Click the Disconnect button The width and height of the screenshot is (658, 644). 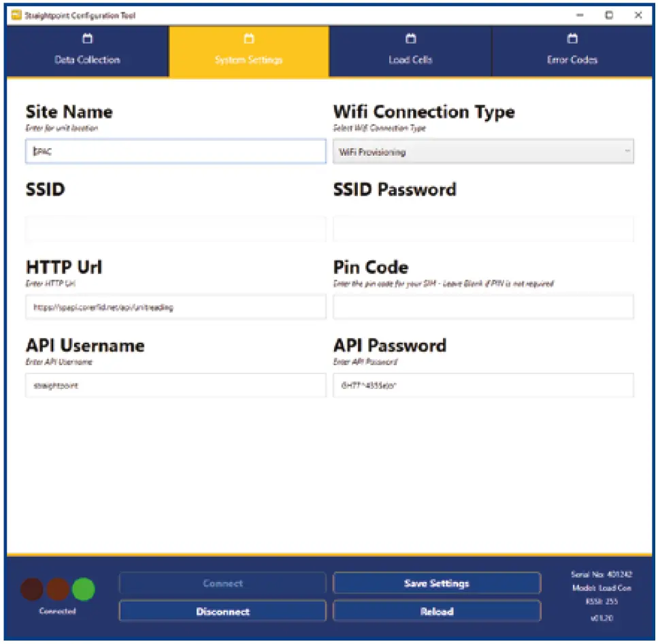pos(223,611)
